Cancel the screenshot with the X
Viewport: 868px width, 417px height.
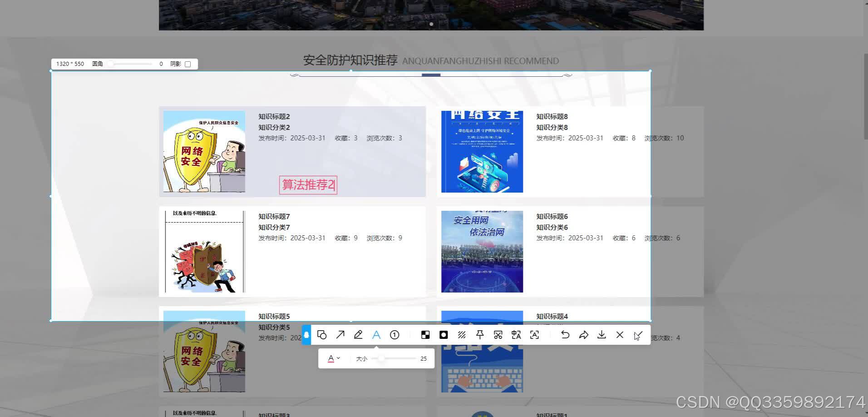[x=620, y=335]
